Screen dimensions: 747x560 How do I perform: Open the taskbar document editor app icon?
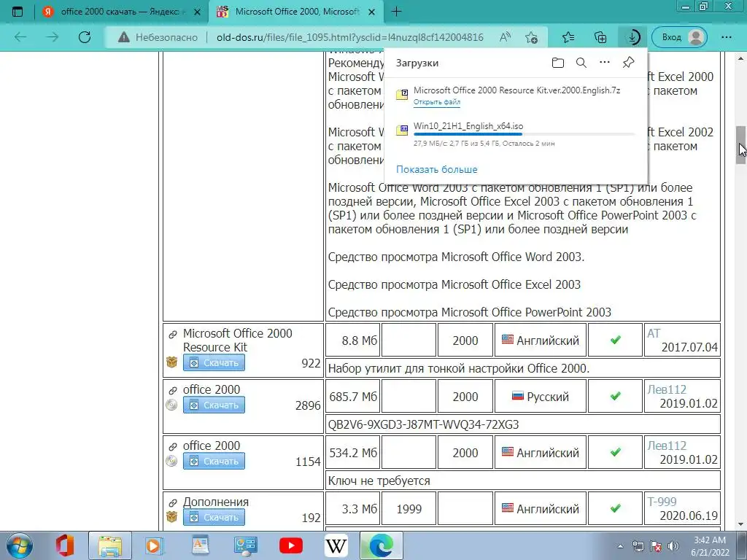(200, 545)
